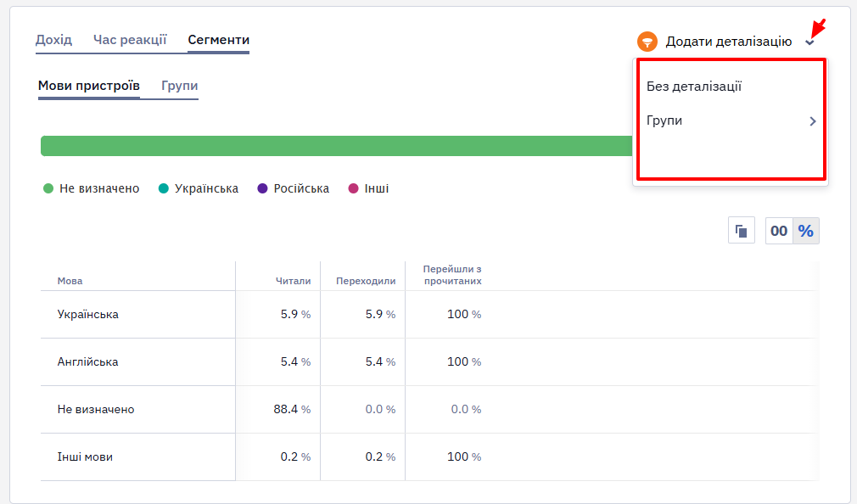
Task: Select the Інші мови row name
Action: [x=85, y=457]
